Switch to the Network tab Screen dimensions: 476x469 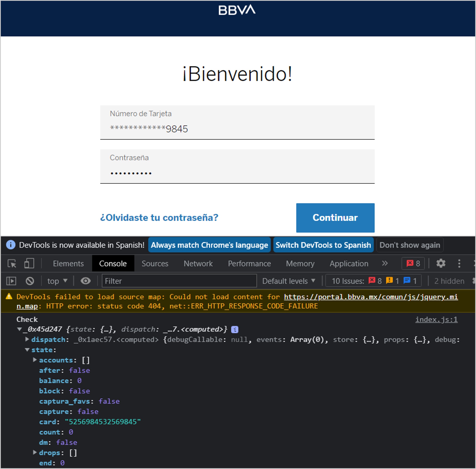198,263
